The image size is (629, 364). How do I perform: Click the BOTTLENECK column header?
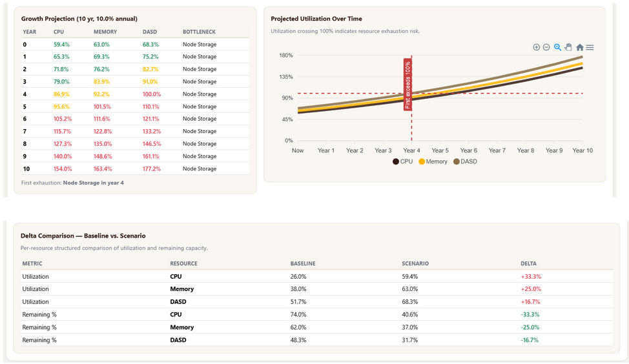pyautogui.click(x=199, y=32)
